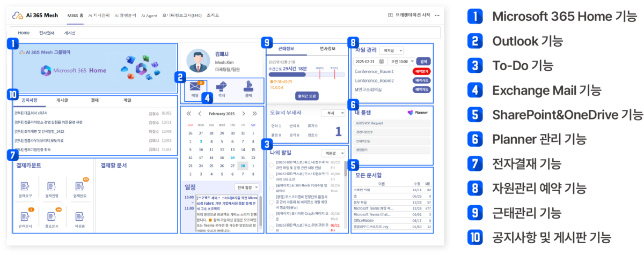644x255 pixels.
Task: Click 예약불가 button for Conference_Room1
Action: pos(421,71)
